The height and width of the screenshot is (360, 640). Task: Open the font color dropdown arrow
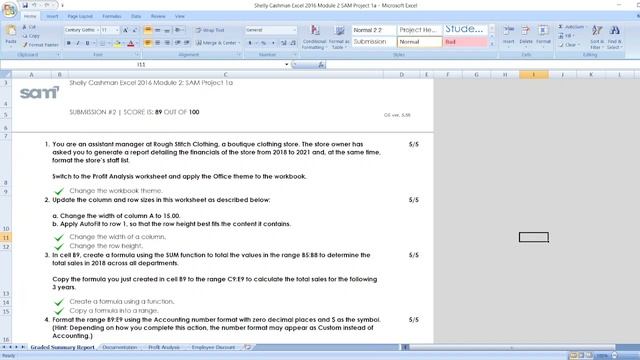[x=137, y=43]
